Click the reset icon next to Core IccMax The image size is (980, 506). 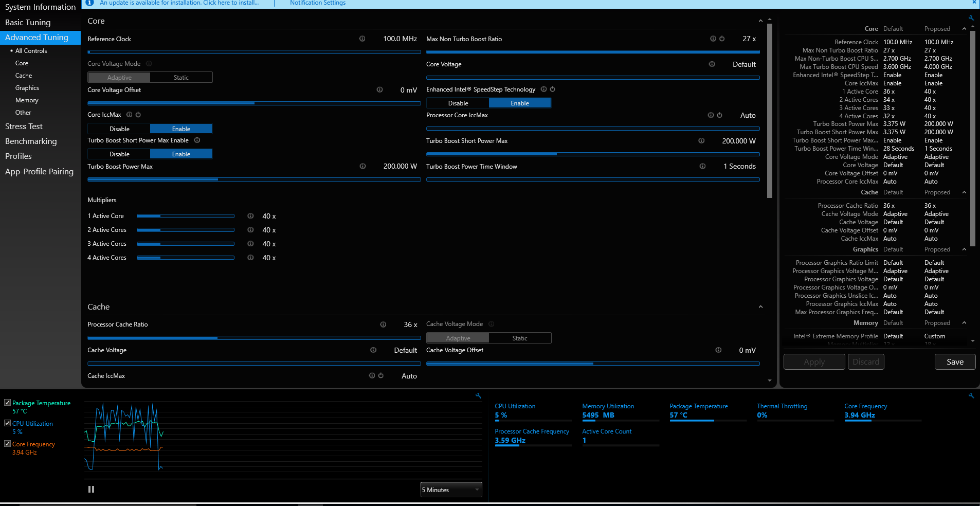pyautogui.click(x=138, y=115)
